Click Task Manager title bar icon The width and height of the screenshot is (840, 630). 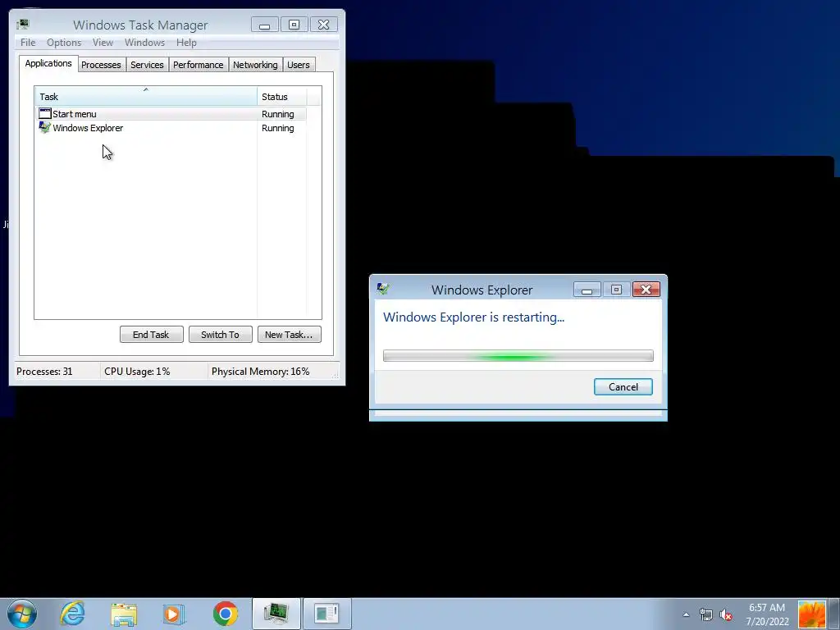[x=22, y=25]
